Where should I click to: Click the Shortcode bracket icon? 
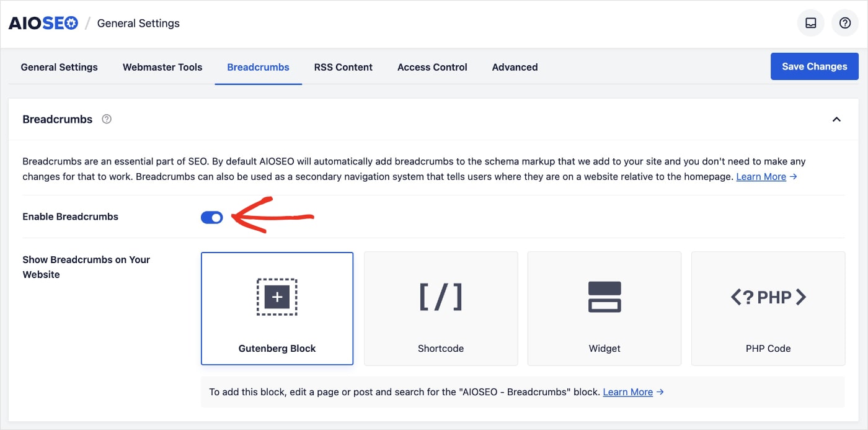tap(441, 297)
